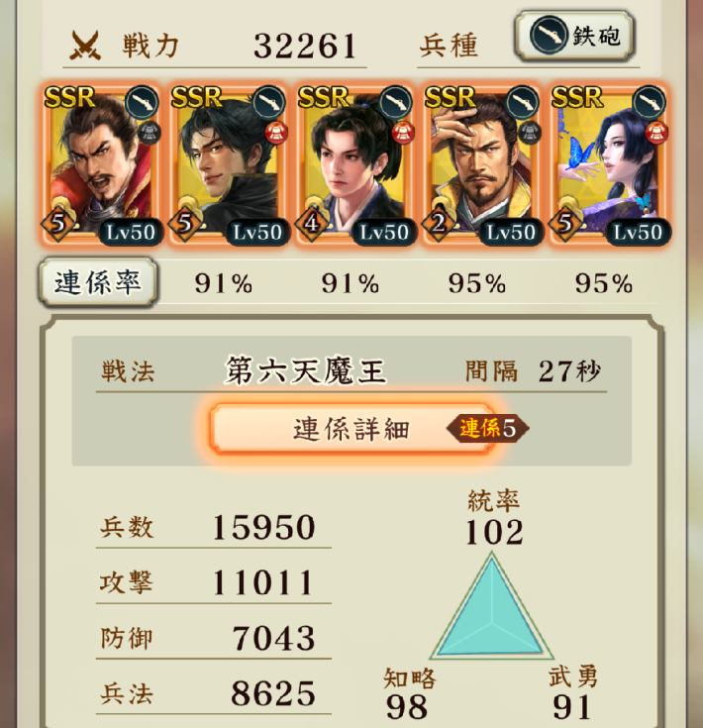Viewport: 703px width, 728px height.
Task: Click the 連係詳細 button
Action: [x=351, y=429]
